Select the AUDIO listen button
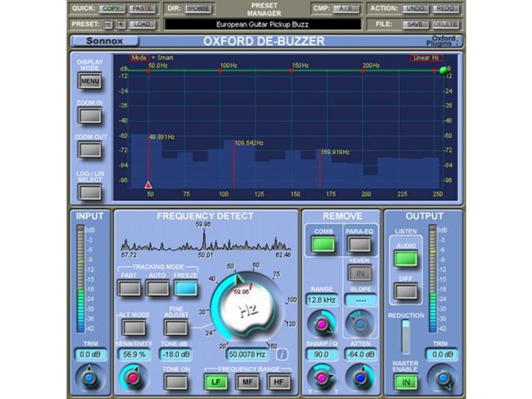 [x=406, y=259]
